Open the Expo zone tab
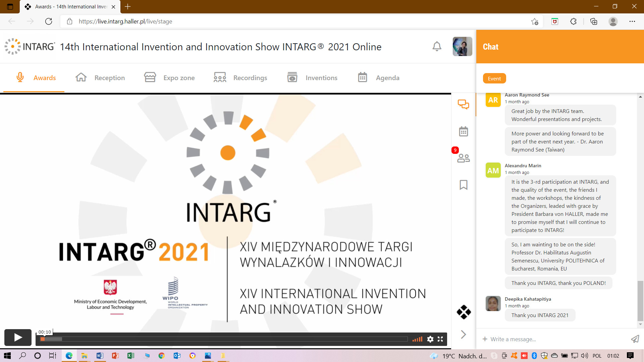The height and width of the screenshot is (362, 644). point(169,78)
